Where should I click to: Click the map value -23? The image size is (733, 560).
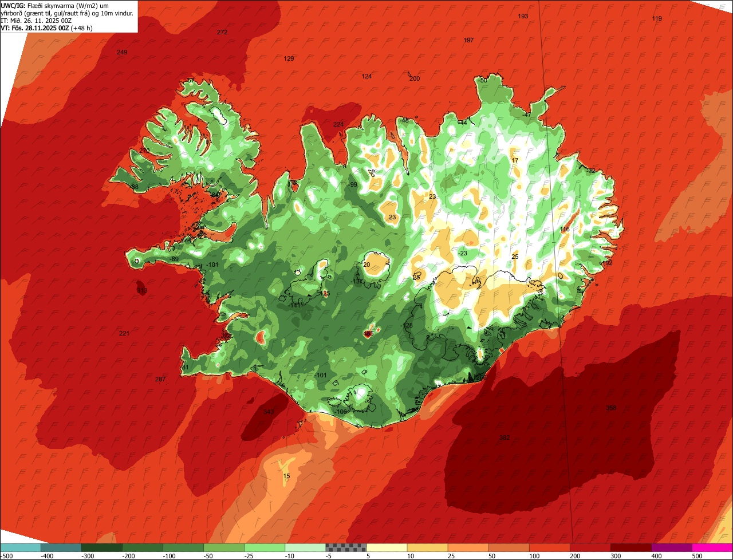point(463,253)
